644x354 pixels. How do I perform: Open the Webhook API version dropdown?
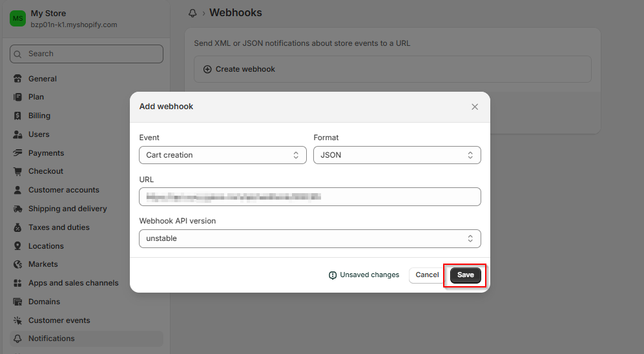point(309,238)
